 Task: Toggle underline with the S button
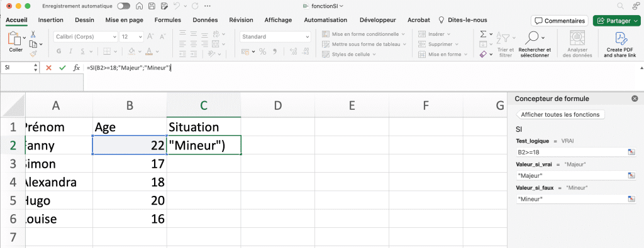(x=82, y=51)
